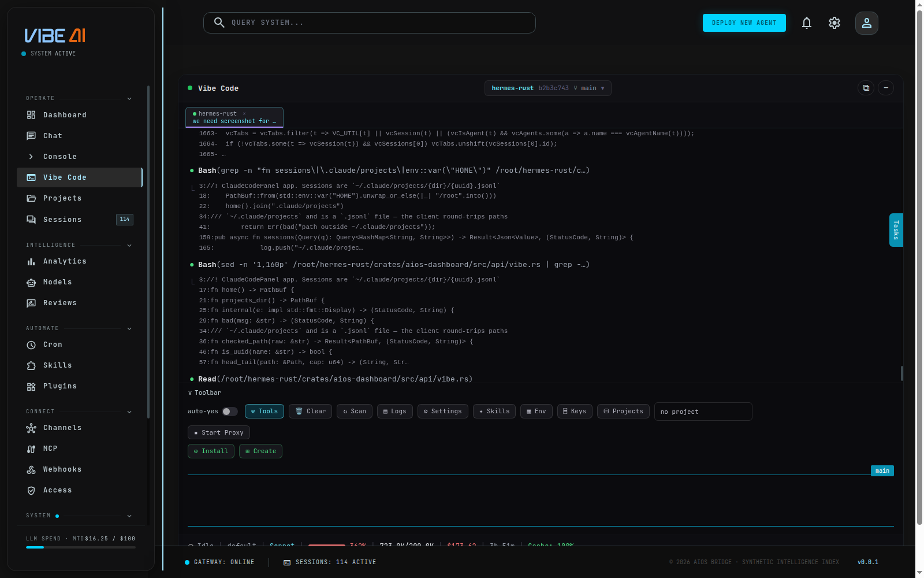Click the sessions icon in status bar
Screen dimensions: 924x578
point(287,562)
